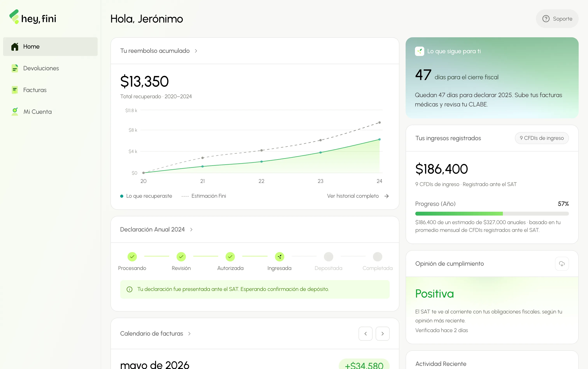Viewport: 588px width, 369px height.
Task: Click the SAT declaration notice text
Action: pos(233,289)
